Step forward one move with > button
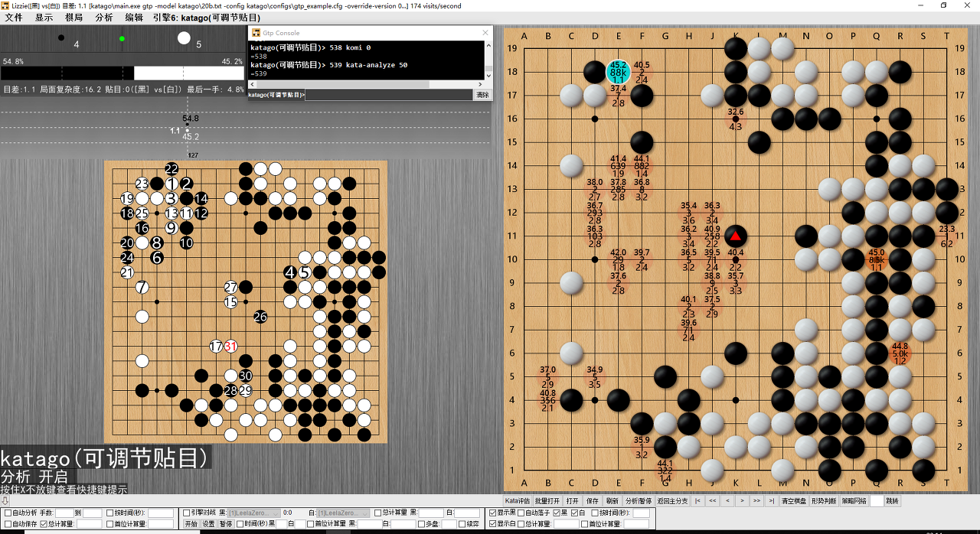 742,500
